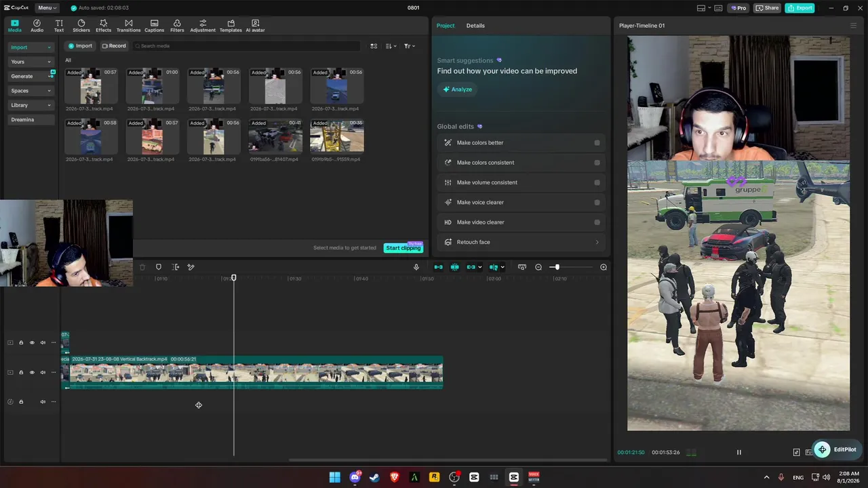The width and height of the screenshot is (868, 488).
Task: Toggle the timeline auto snapping
Action: (x=454, y=267)
